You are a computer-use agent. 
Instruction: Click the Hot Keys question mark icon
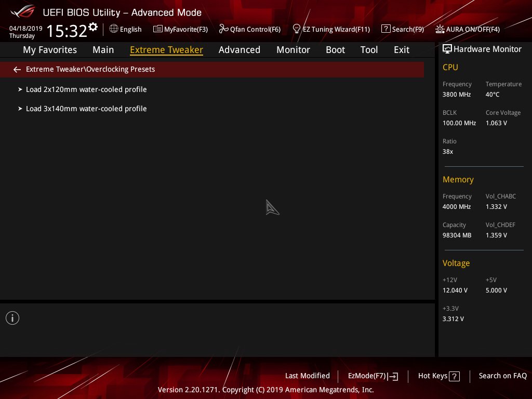[x=454, y=376]
